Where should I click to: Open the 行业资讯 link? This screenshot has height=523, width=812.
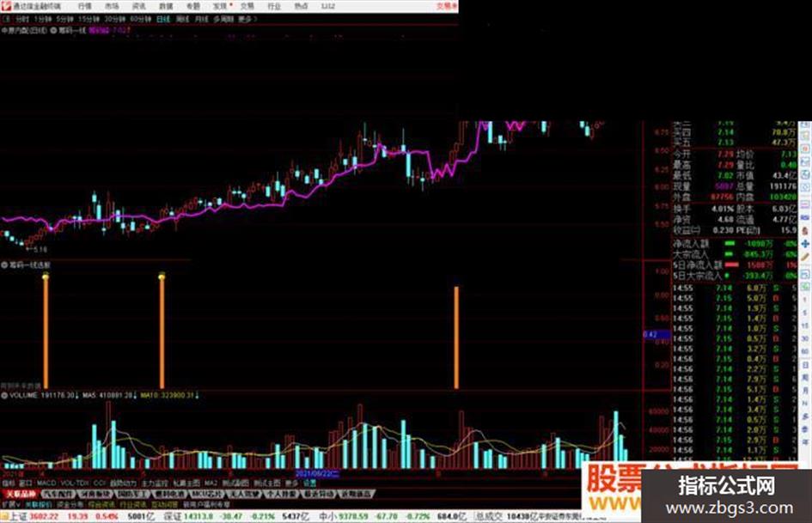pyautogui.click(x=133, y=504)
